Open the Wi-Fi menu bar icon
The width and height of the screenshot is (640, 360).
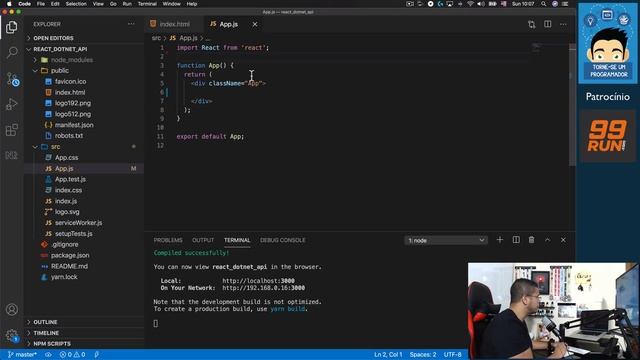tap(470, 4)
